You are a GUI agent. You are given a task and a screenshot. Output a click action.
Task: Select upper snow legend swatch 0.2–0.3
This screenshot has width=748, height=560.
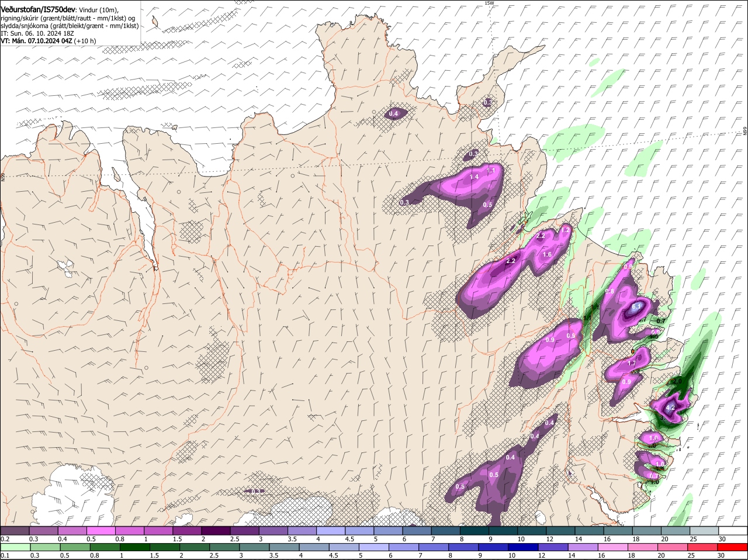[x=15, y=530]
